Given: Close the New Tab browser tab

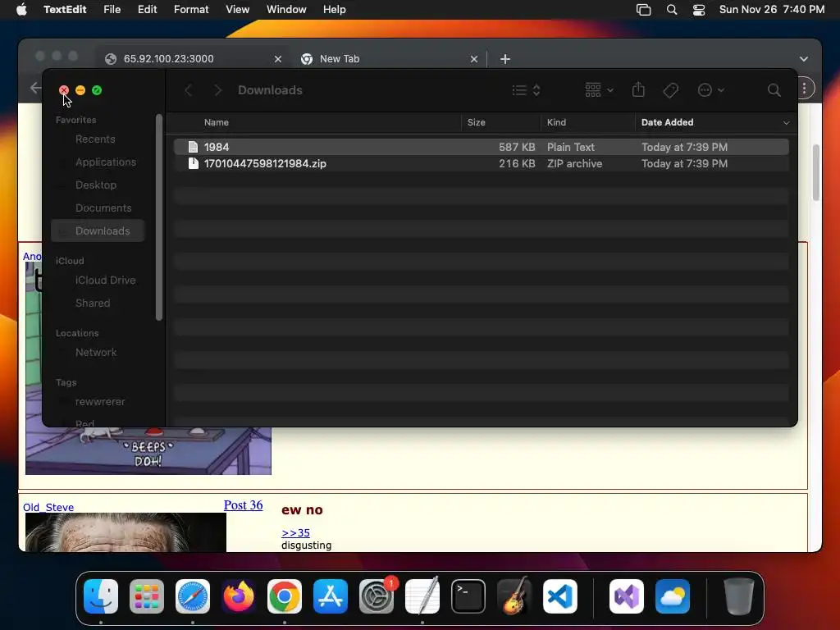Looking at the screenshot, I should [x=473, y=59].
